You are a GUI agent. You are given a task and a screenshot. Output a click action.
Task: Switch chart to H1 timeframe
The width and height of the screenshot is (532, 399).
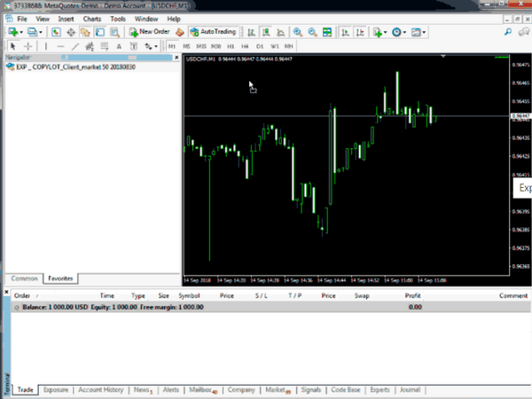pyautogui.click(x=231, y=45)
